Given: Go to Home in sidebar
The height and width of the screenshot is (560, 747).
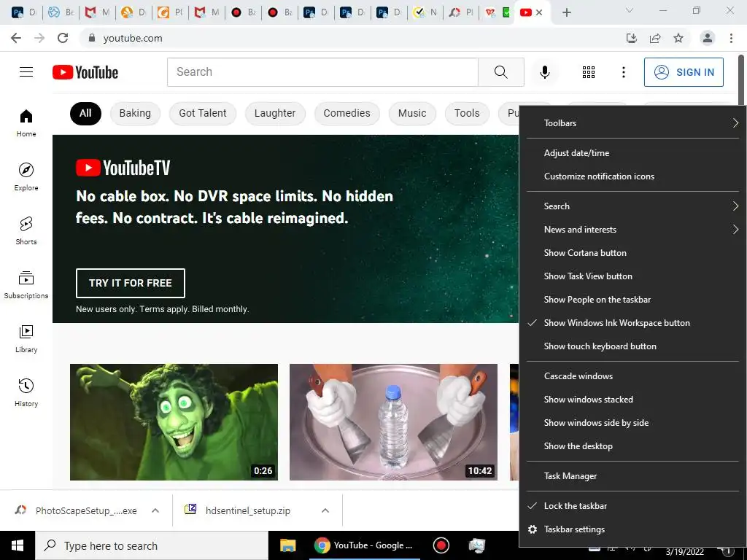Looking at the screenshot, I should [26, 122].
